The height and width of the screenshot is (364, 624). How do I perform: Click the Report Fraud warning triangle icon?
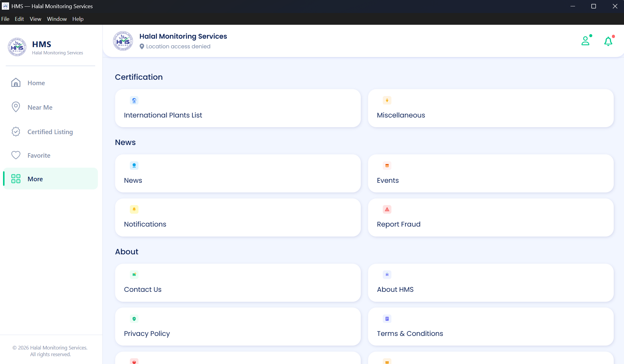click(x=387, y=209)
